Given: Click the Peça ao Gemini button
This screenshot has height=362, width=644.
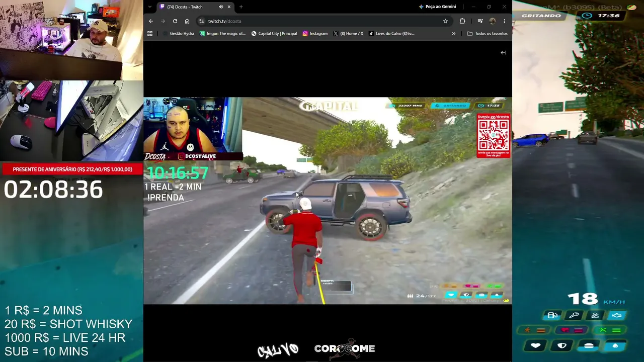Looking at the screenshot, I should click(437, 7).
